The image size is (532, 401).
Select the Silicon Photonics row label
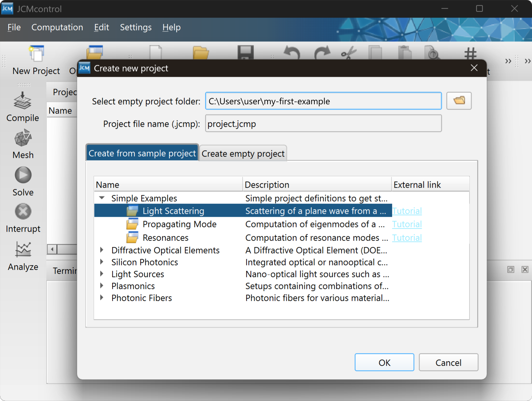pos(145,262)
